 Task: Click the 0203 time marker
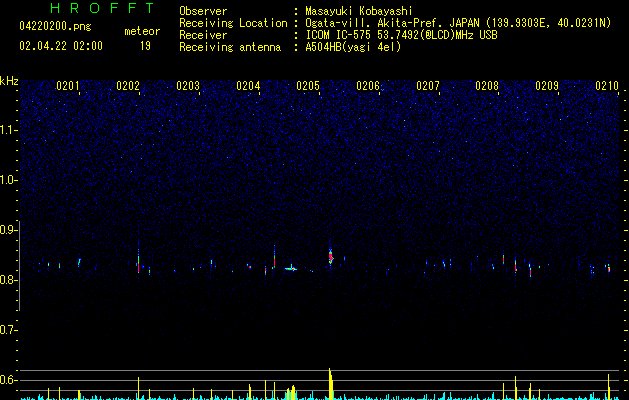[188, 86]
